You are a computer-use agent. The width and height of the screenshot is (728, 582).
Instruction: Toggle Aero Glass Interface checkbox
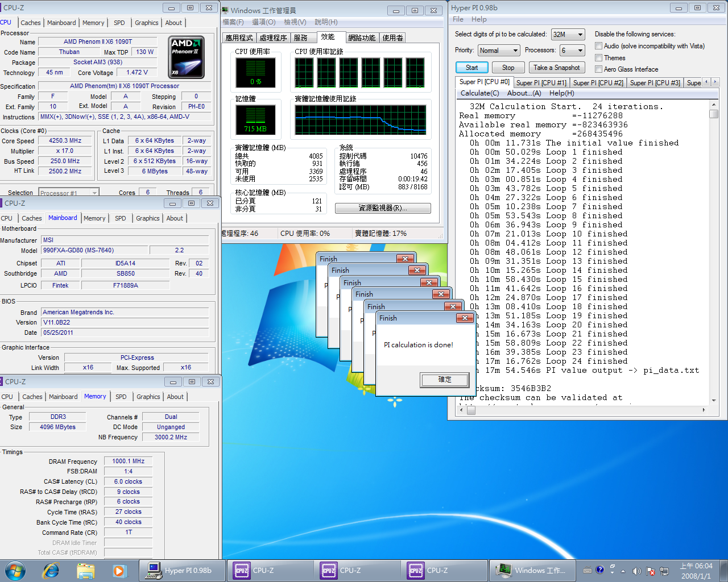pyautogui.click(x=598, y=69)
